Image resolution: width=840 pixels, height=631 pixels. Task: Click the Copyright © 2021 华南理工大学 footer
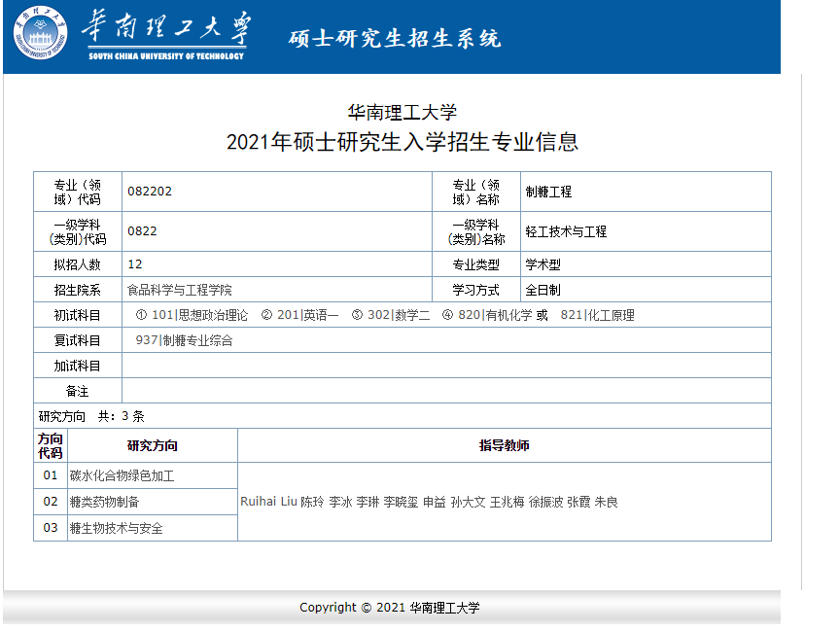click(390, 608)
